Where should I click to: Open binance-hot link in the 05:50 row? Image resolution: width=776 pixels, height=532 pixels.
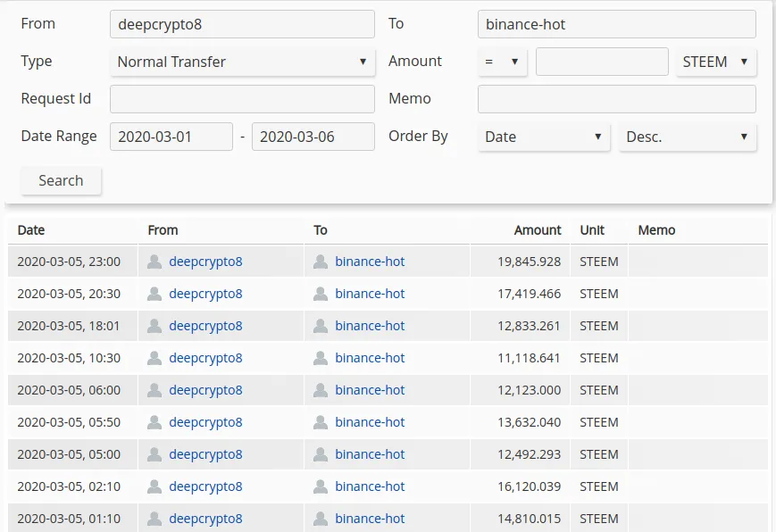point(370,422)
